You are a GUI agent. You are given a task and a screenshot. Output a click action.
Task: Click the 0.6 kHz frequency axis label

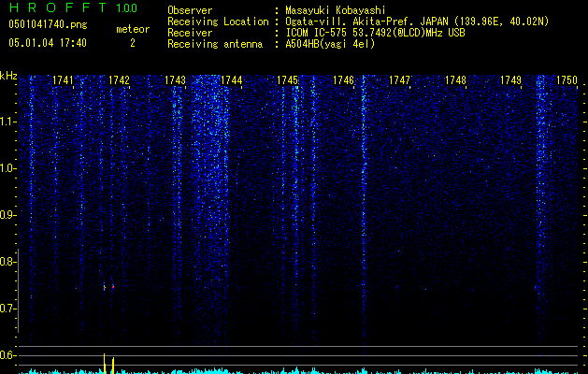pyautogui.click(x=7, y=355)
